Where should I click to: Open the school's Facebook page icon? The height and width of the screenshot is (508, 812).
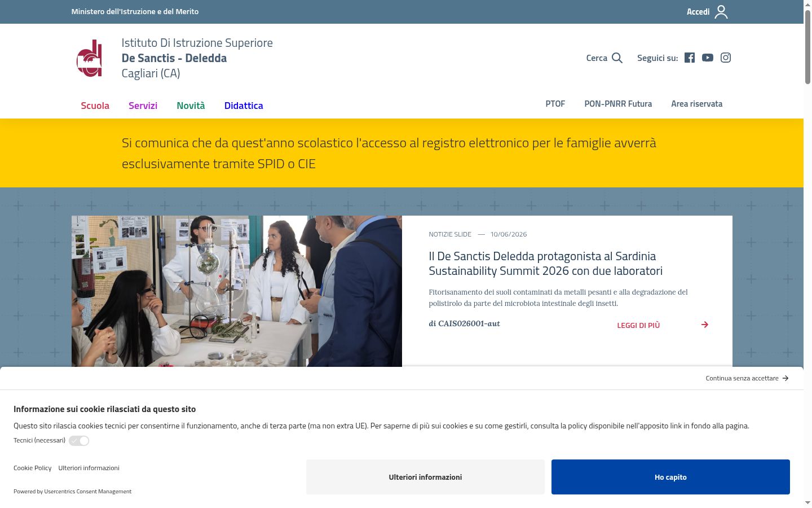[690, 58]
